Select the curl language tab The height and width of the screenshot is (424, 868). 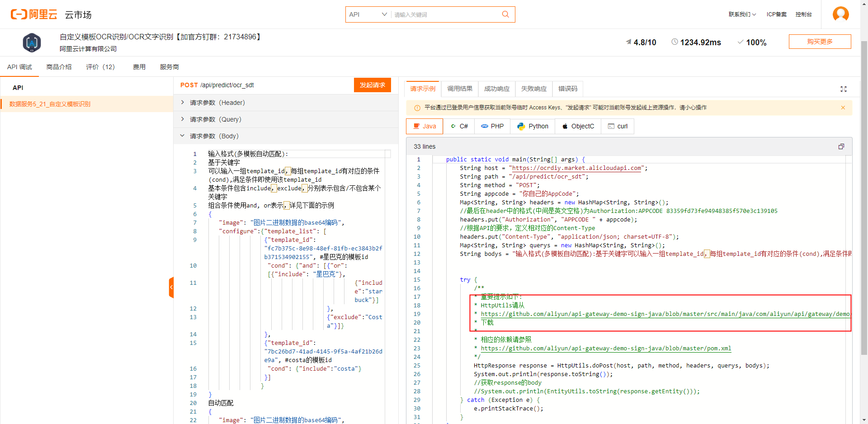tap(618, 126)
